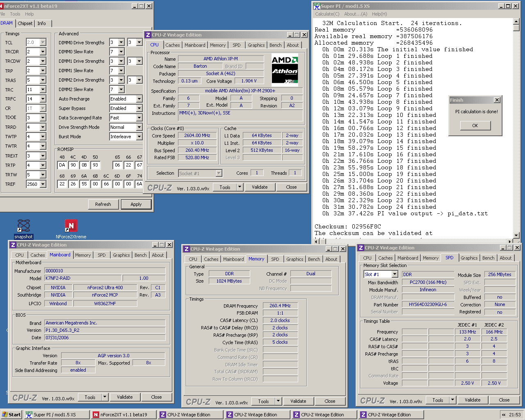Click Close in the CPU-Z SPD window
This screenshot has height=420, width=525.
pyautogui.click(x=504, y=400)
